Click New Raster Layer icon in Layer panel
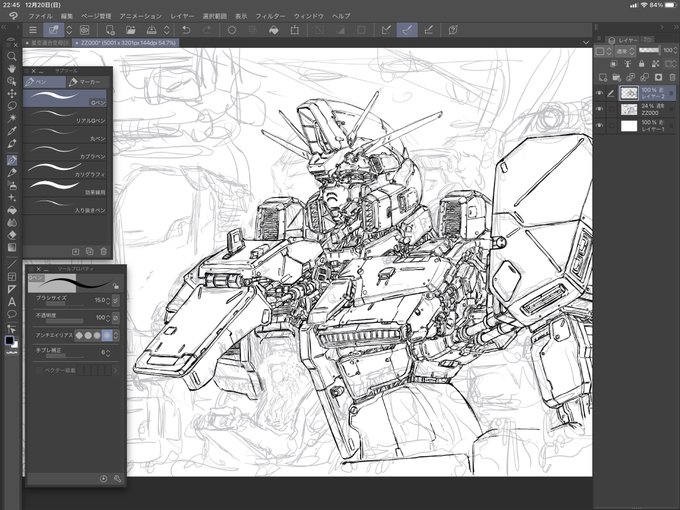 602,77
